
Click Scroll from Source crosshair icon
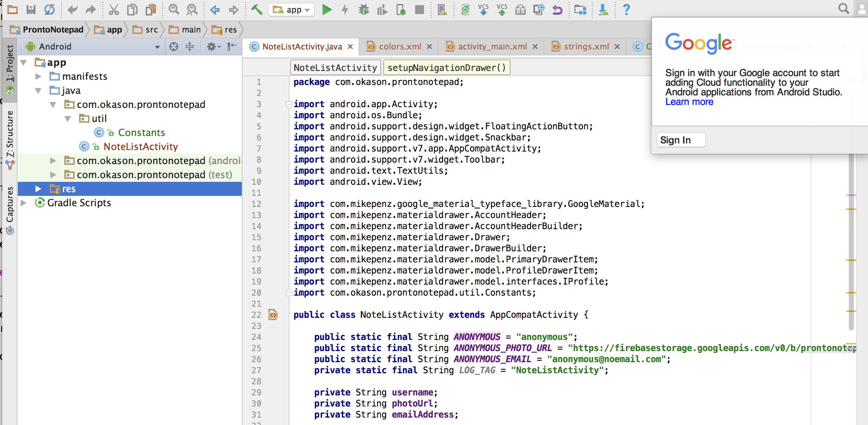click(x=174, y=47)
